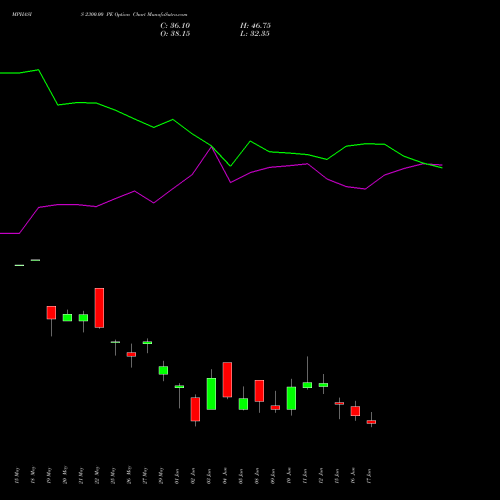Click the 'L: 32.35' low price value
Screen dimensions: 500x500
point(255,34)
